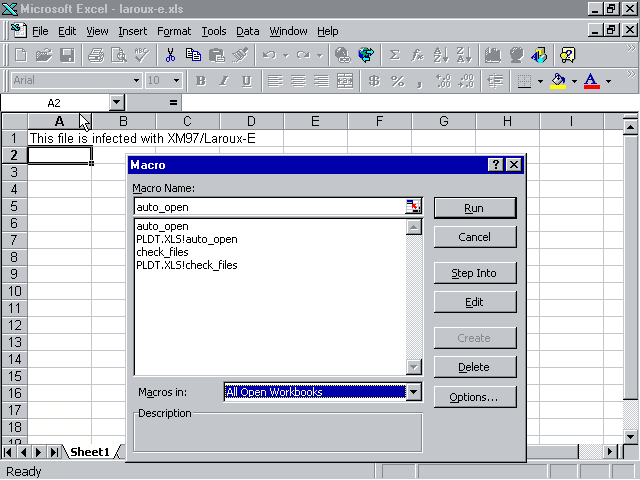Toggle Align Left
640x480 pixels.
[x=275, y=81]
